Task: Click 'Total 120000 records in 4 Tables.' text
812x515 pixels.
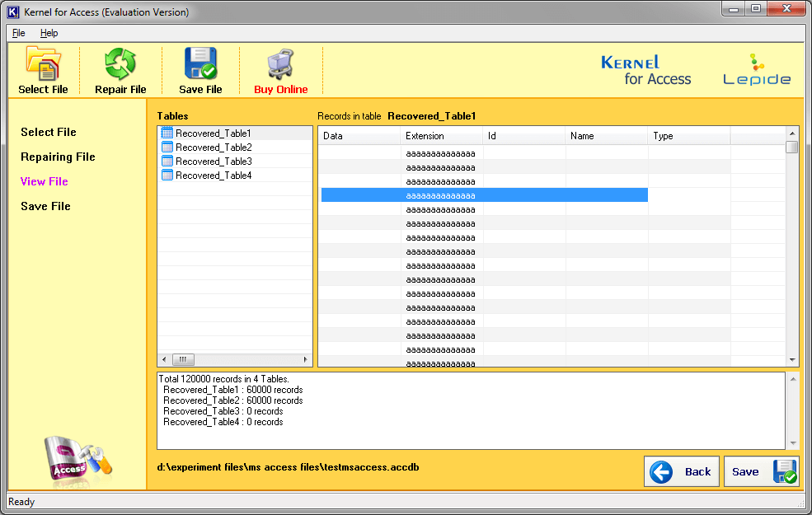Action: pyautogui.click(x=223, y=379)
